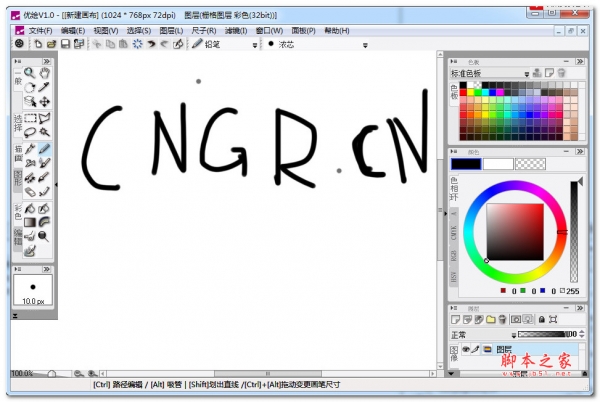Click the white background color swatch
This screenshot has height=402, width=600.
tap(498, 164)
